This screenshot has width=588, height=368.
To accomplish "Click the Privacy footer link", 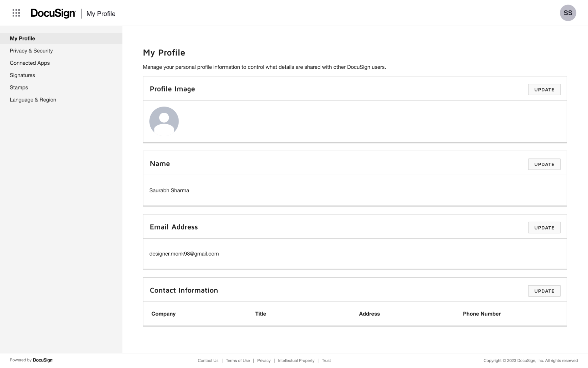I will [264, 361].
